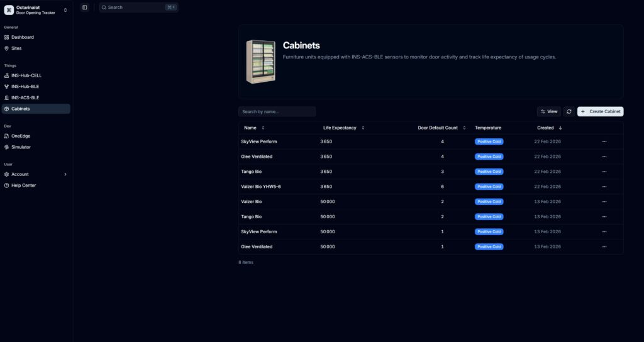This screenshot has width=644, height=342.
Task: Open the Simulator dev tool
Action: [x=21, y=147]
